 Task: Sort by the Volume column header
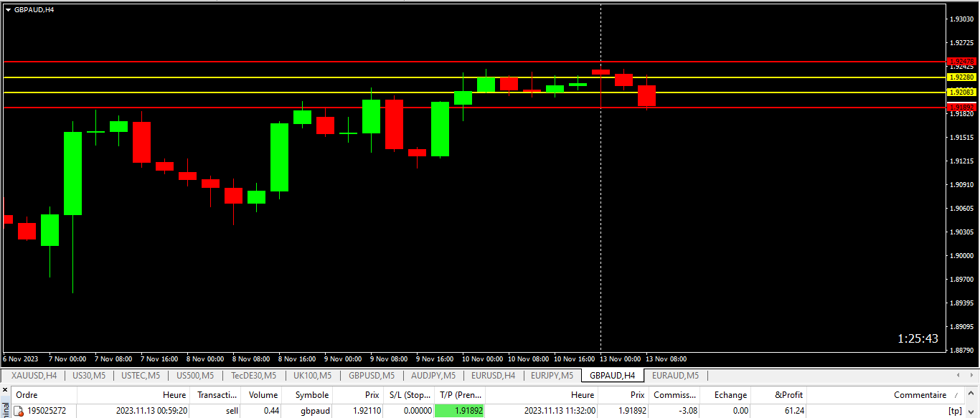pos(261,395)
